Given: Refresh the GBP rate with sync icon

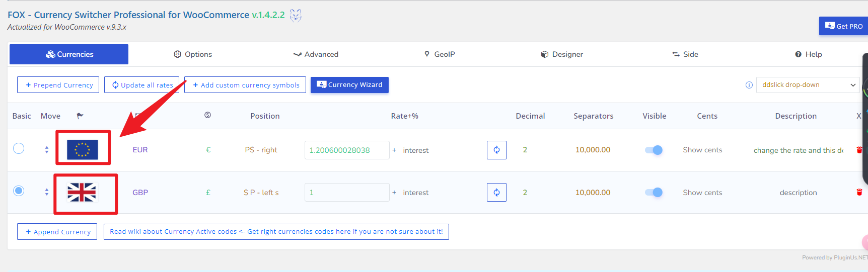Looking at the screenshot, I should tap(496, 193).
